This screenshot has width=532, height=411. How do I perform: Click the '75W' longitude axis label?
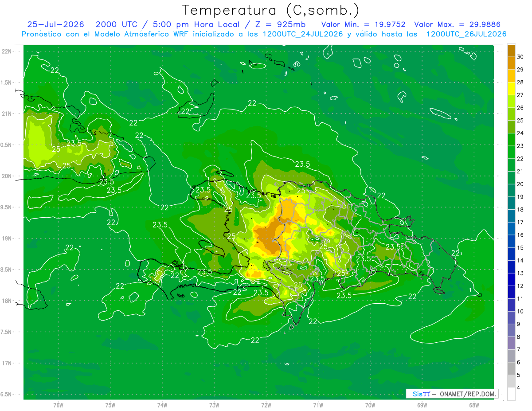tap(110, 405)
